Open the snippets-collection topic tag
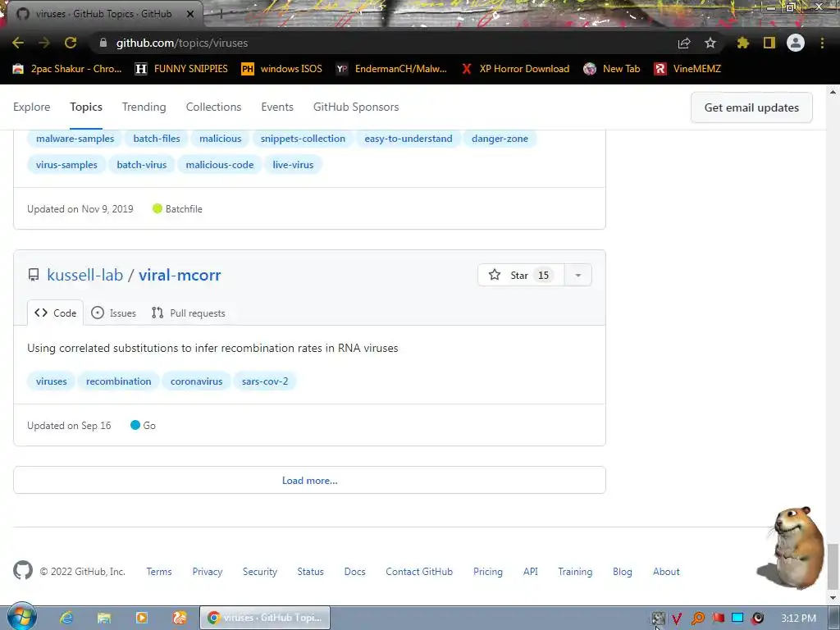The height and width of the screenshot is (630, 840). pyautogui.click(x=303, y=138)
